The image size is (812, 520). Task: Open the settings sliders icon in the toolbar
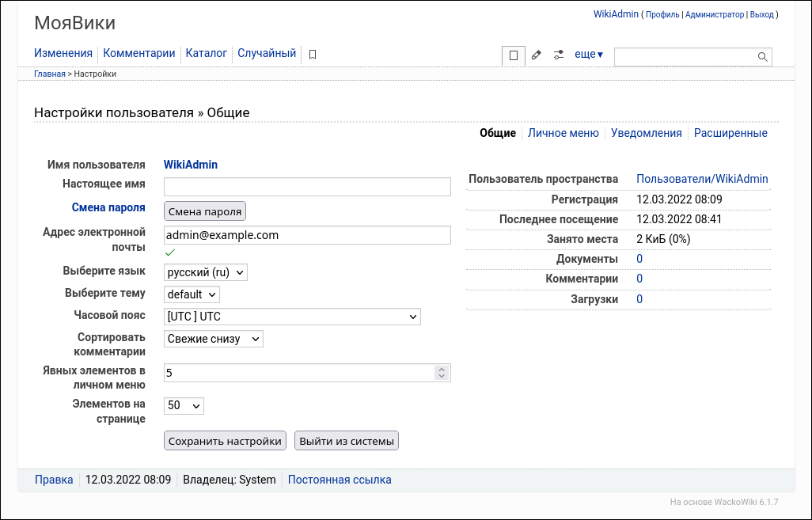click(x=559, y=55)
